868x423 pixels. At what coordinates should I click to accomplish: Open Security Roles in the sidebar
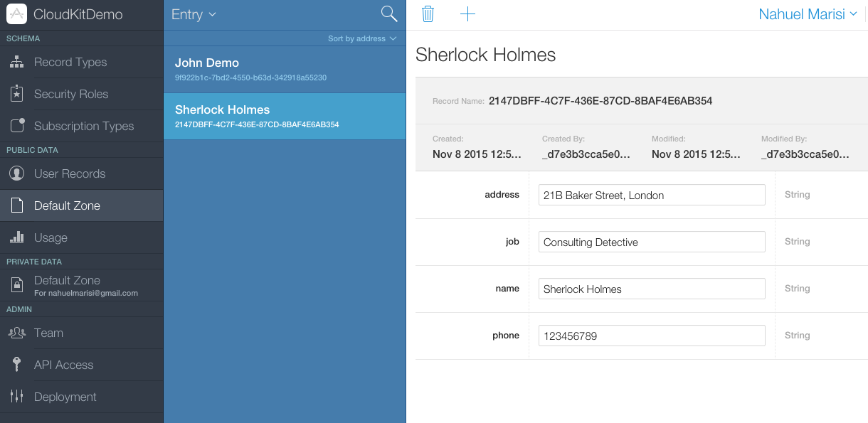tap(81, 94)
